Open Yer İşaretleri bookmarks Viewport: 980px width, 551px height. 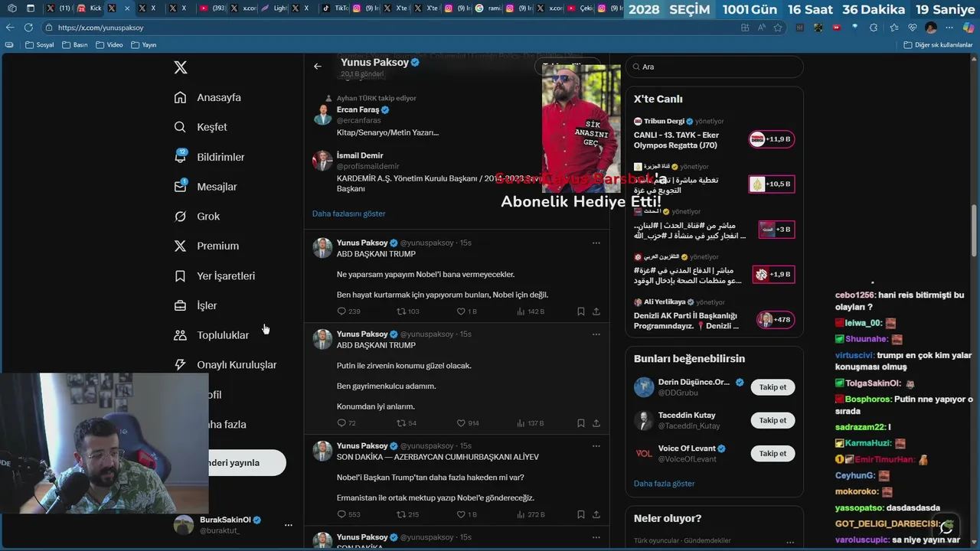pos(214,275)
